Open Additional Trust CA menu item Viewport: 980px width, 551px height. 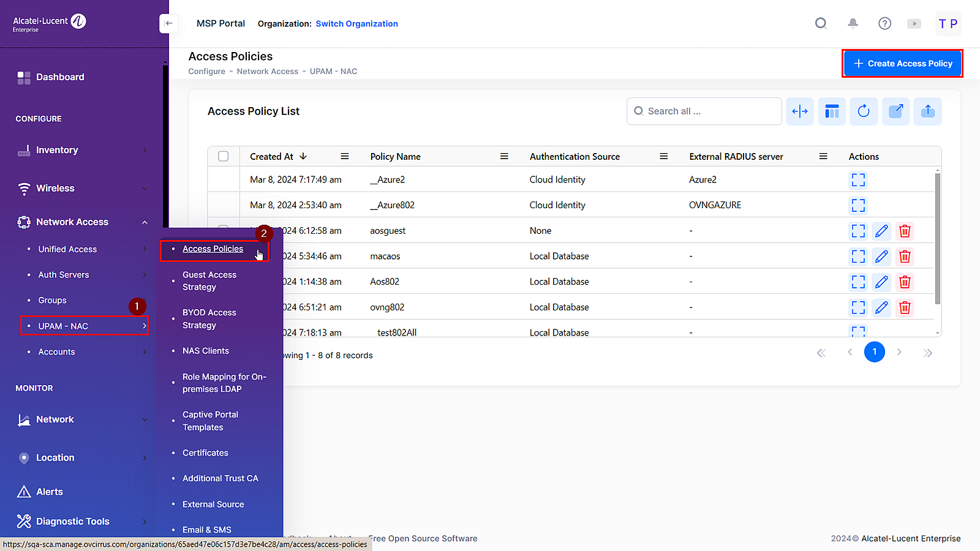[x=221, y=479]
